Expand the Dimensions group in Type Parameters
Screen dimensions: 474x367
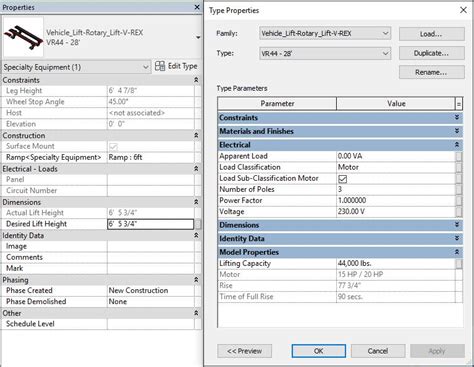click(x=457, y=225)
